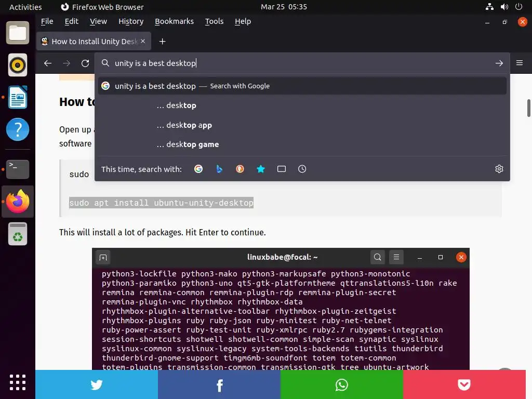Search this time with Bing icon
The width and height of the screenshot is (532, 399).
click(219, 169)
